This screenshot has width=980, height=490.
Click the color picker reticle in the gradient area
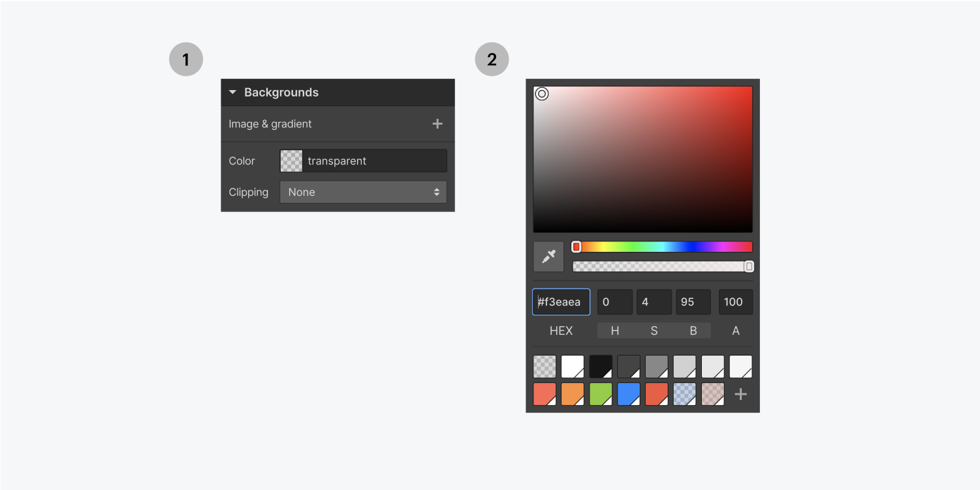(542, 95)
